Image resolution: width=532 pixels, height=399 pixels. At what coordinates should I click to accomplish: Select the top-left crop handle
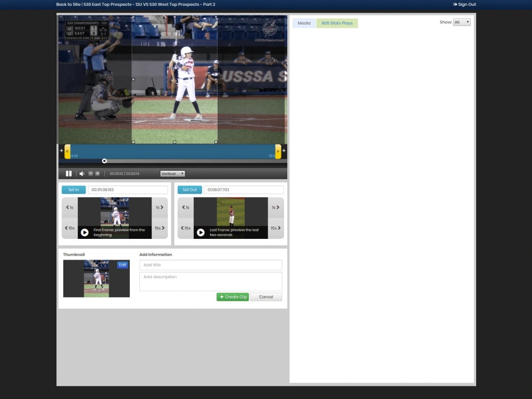click(x=133, y=16)
